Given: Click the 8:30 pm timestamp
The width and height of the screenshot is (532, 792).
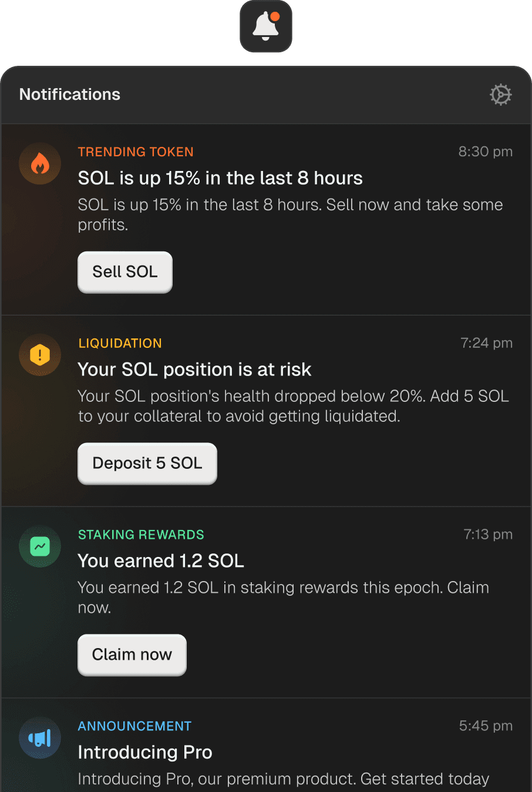Looking at the screenshot, I should pos(485,152).
